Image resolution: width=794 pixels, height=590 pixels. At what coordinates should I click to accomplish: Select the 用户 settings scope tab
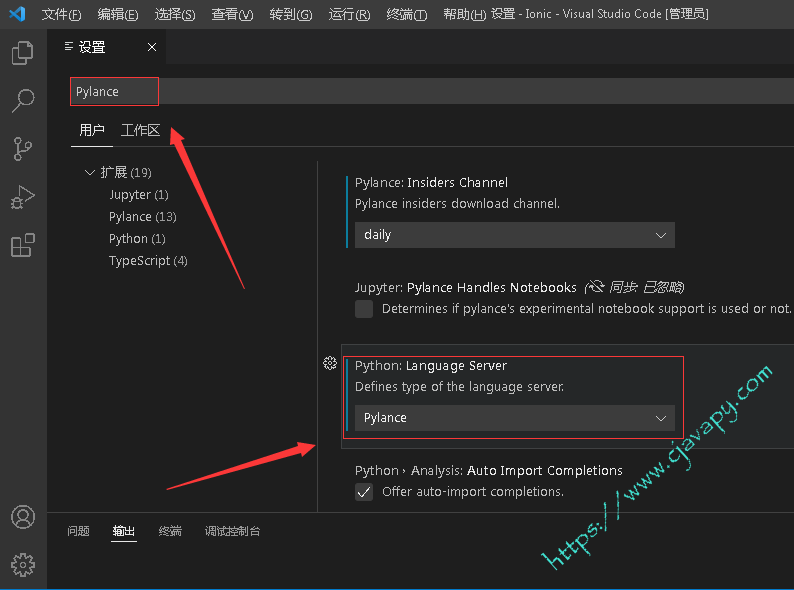(92, 131)
